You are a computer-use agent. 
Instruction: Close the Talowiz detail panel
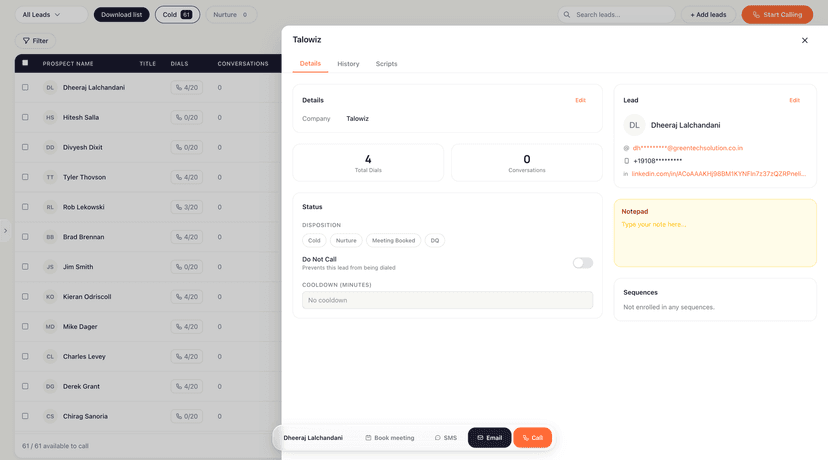(804, 40)
